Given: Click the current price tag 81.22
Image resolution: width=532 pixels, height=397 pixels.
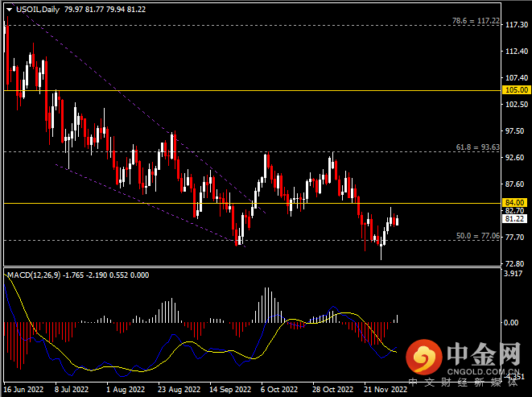Looking at the screenshot, I should coord(514,218).
